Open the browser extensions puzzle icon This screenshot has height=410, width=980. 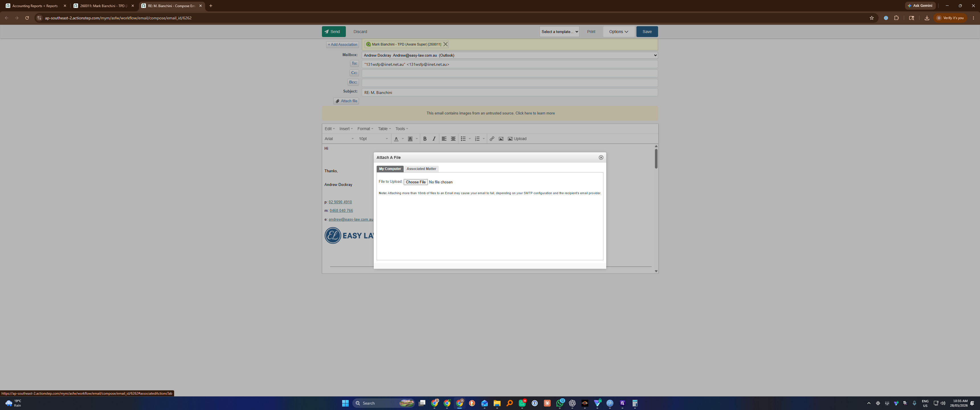click(896, 18)
